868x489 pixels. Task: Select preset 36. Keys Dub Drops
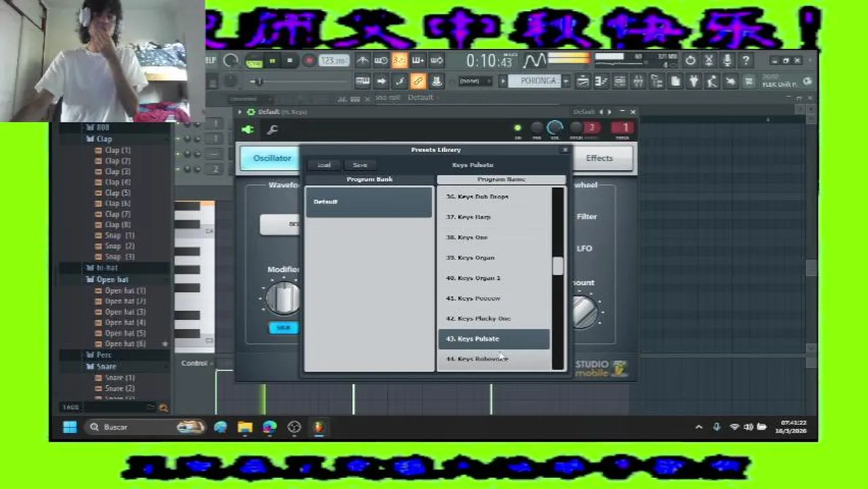tap(494, 197)
